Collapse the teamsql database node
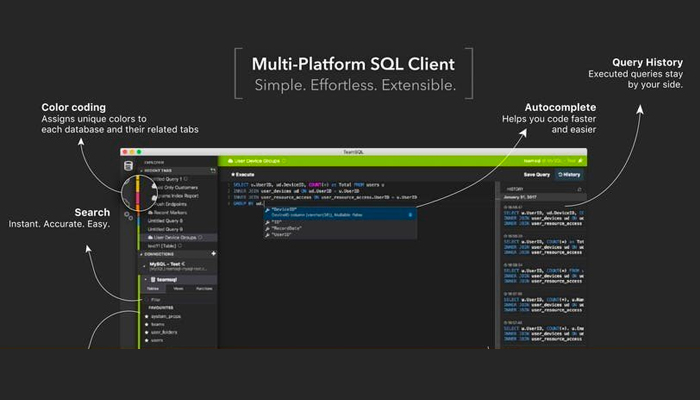 coord(146,279)
